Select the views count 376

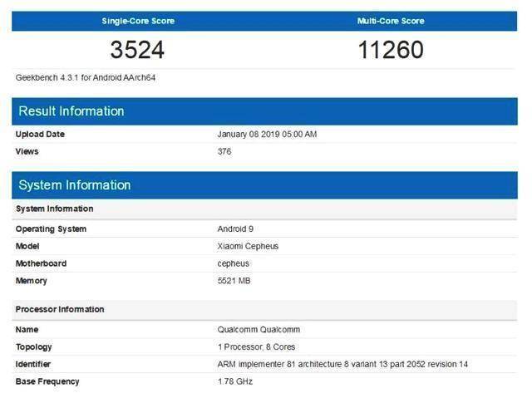[x=224, y=151]
